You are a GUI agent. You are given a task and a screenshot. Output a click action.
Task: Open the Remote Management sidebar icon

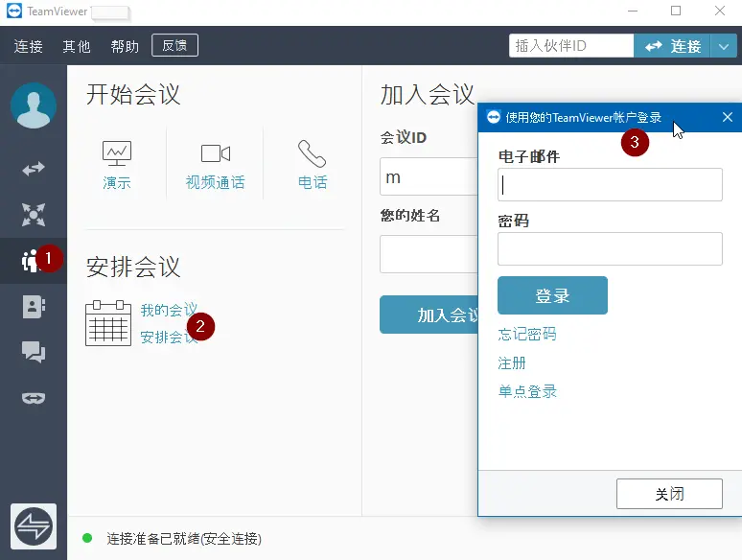point(34,215)
